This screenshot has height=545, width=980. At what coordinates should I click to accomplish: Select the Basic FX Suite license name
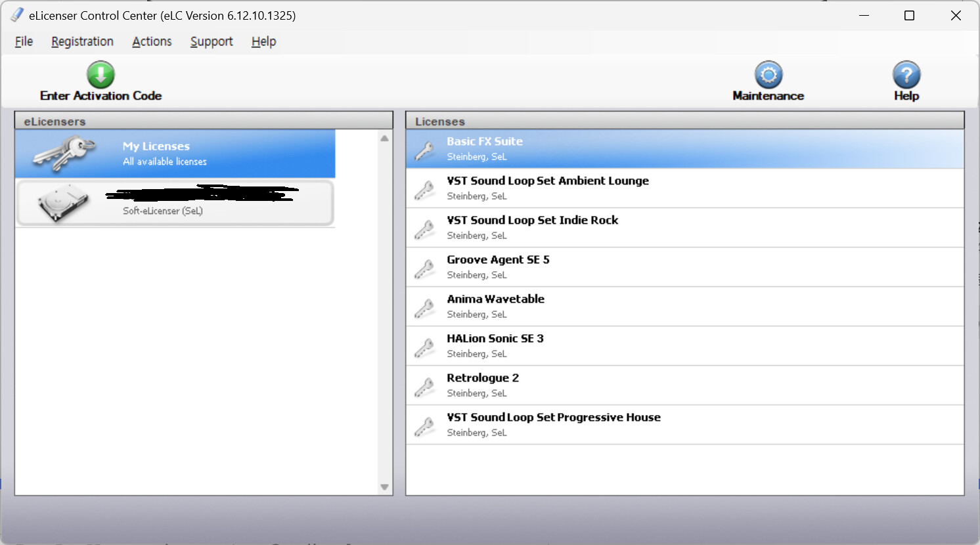(485, 141)
